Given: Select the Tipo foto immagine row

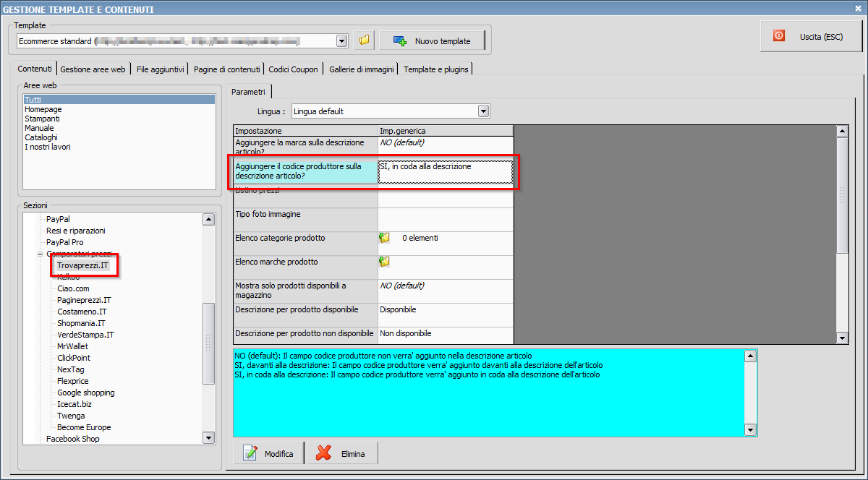Looking at the screenshot, I should coord(373,220).
